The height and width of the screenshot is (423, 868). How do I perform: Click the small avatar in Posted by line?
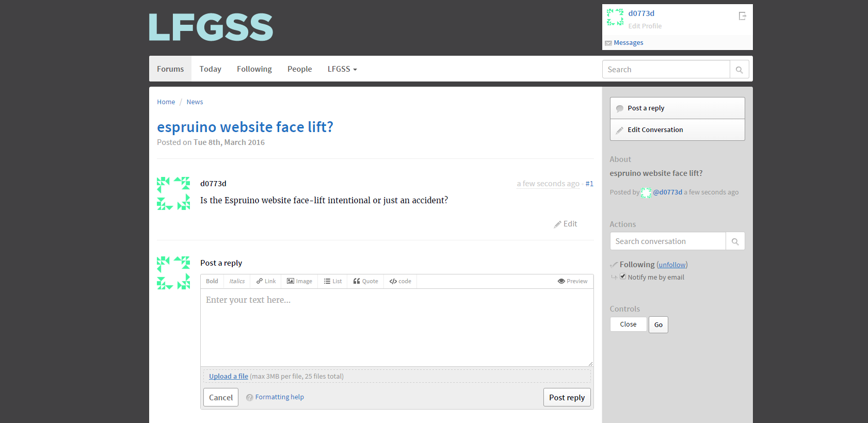pyautogui.click(x=646, y=192)
